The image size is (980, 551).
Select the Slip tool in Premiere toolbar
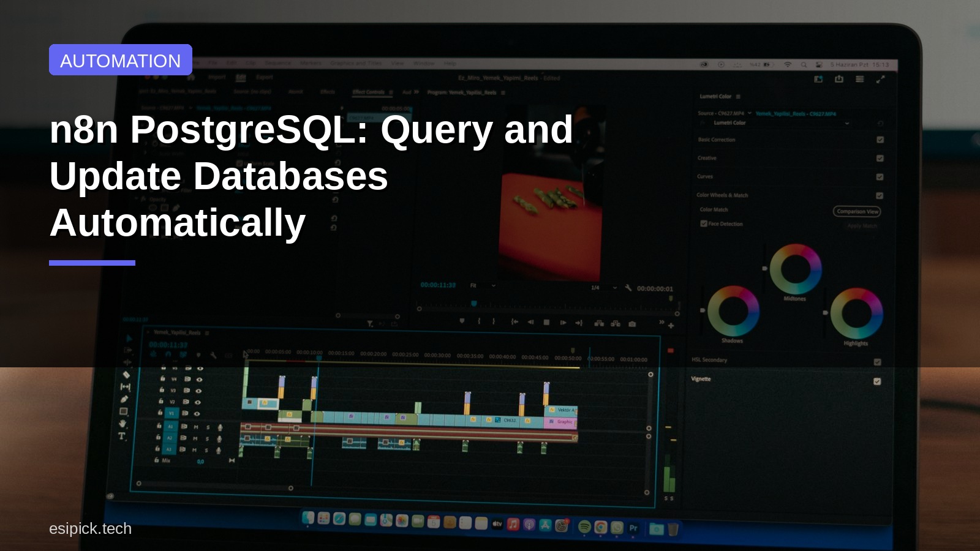pyautogui.click(x=126, y=387)
